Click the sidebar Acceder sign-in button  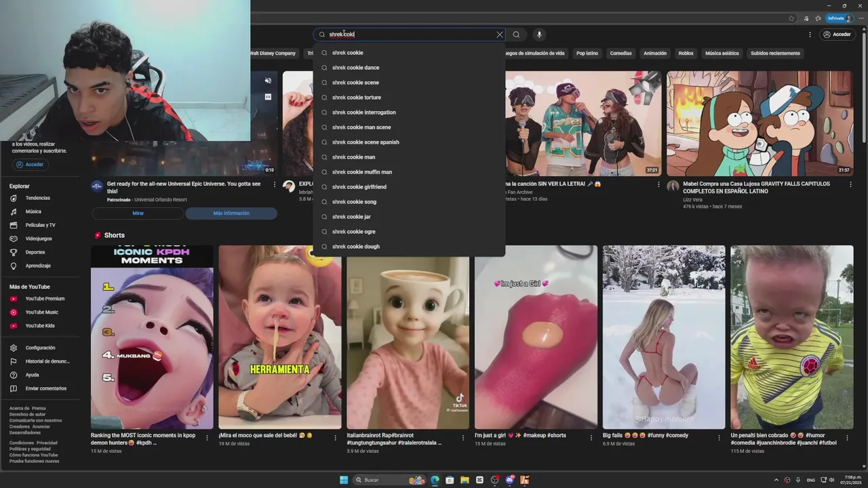[31, 165]
